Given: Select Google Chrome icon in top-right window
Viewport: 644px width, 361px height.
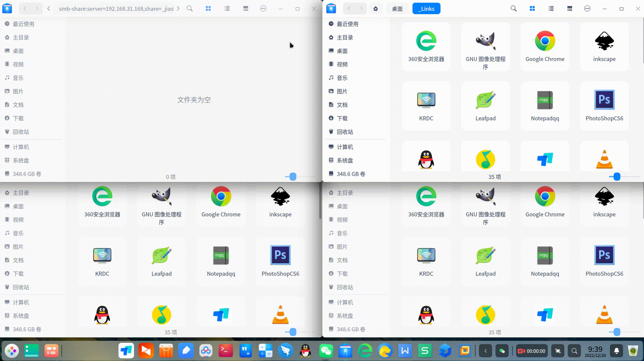Looking at the screenshot, I should click(545, 41).
